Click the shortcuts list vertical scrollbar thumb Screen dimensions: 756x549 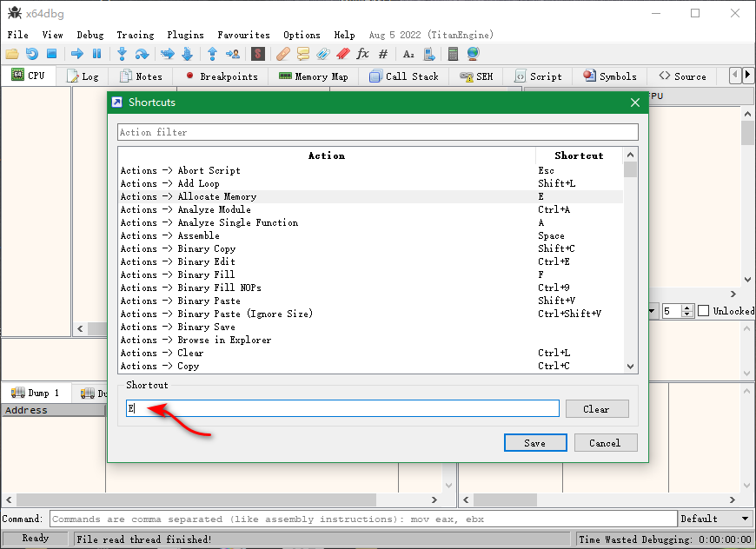630,170
